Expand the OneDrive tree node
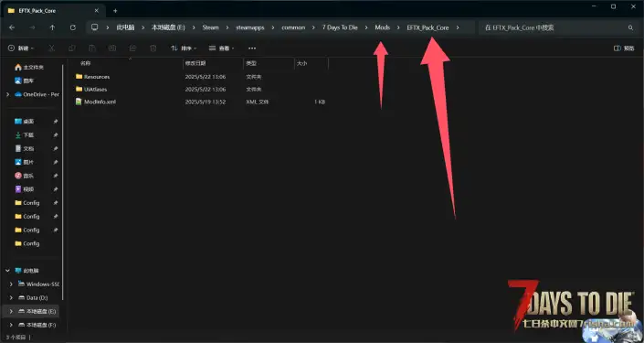This screenshot has width=644, height=343. [x=8, y=94]
